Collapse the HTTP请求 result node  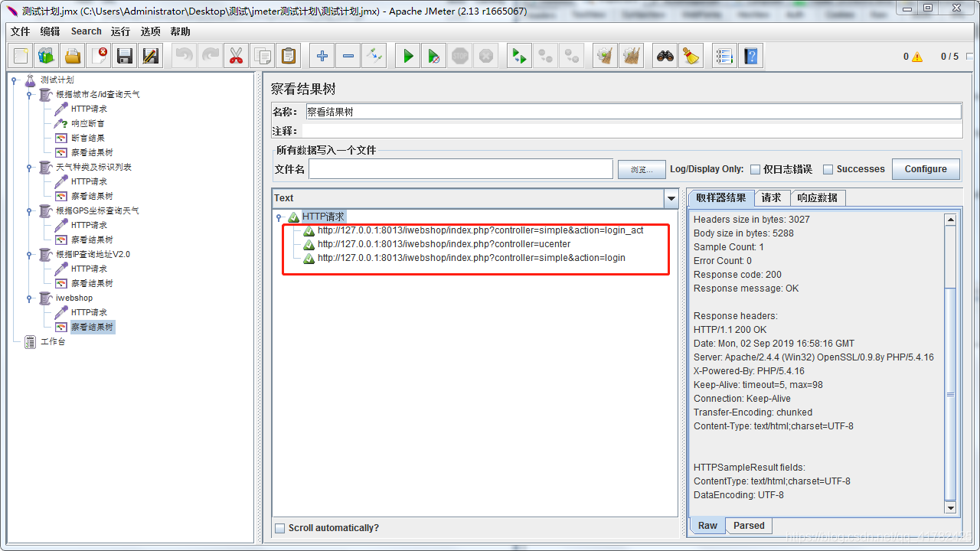pos(279,217)
